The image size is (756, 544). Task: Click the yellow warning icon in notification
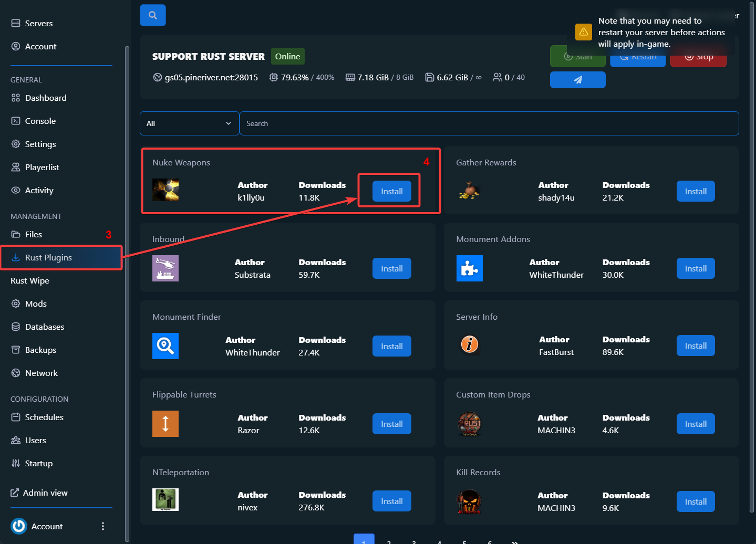(x=584, y=32)
